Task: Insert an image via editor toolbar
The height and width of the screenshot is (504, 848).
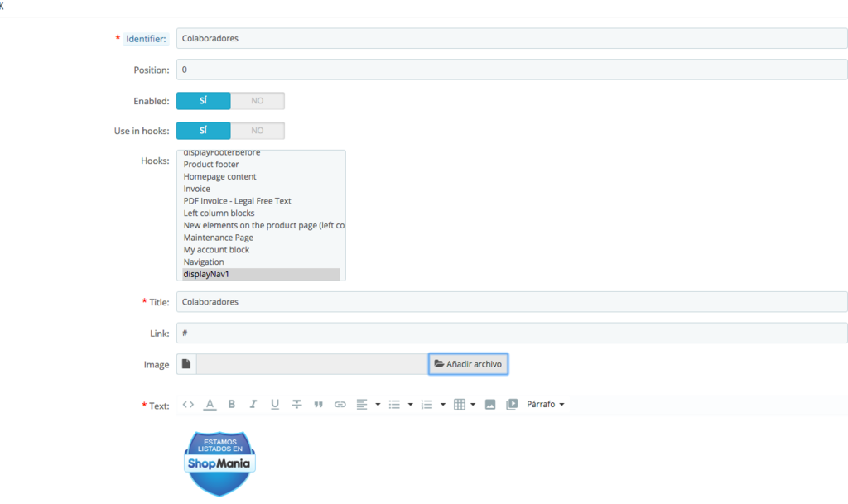Action: pyautogui.click(x=490, y=405)
